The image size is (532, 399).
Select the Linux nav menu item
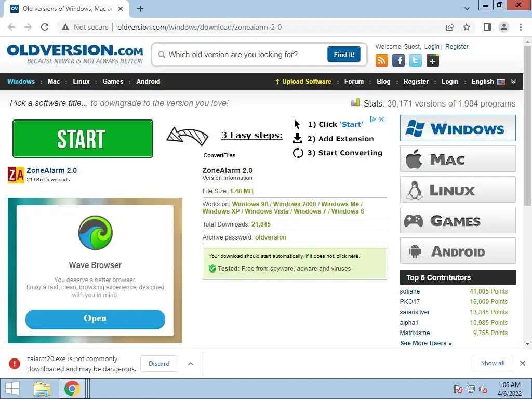tap(81, 82)
